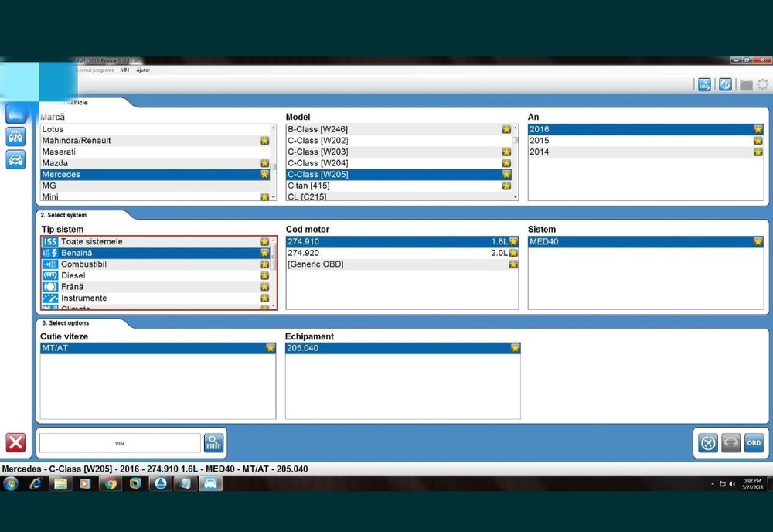773x532 pixels.
Task: Click the icon beside Instrumente
Action: (x=50, y=298)
